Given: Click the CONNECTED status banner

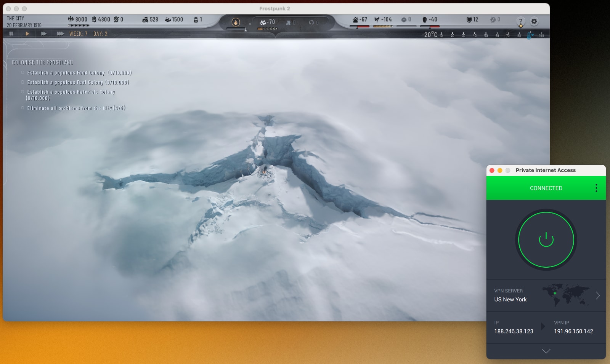Looking at the screenshot, I should click(546, 188).
